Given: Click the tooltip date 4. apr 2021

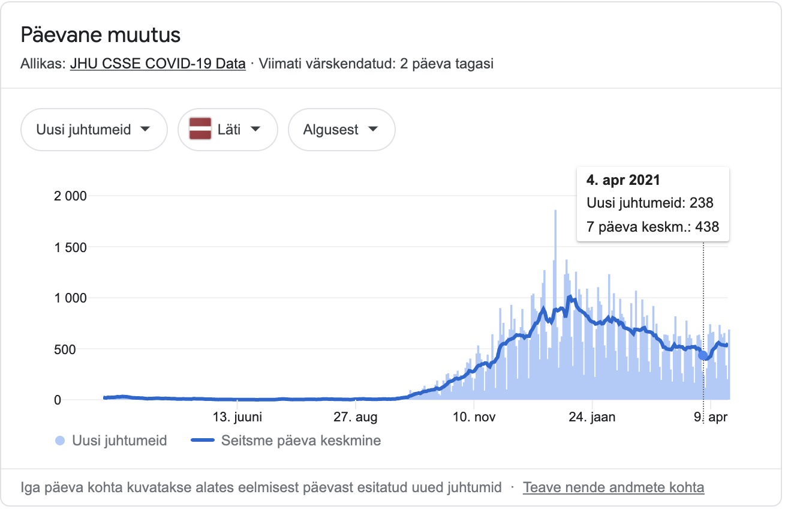Looking at the screenshot, I should click(622, 179).
